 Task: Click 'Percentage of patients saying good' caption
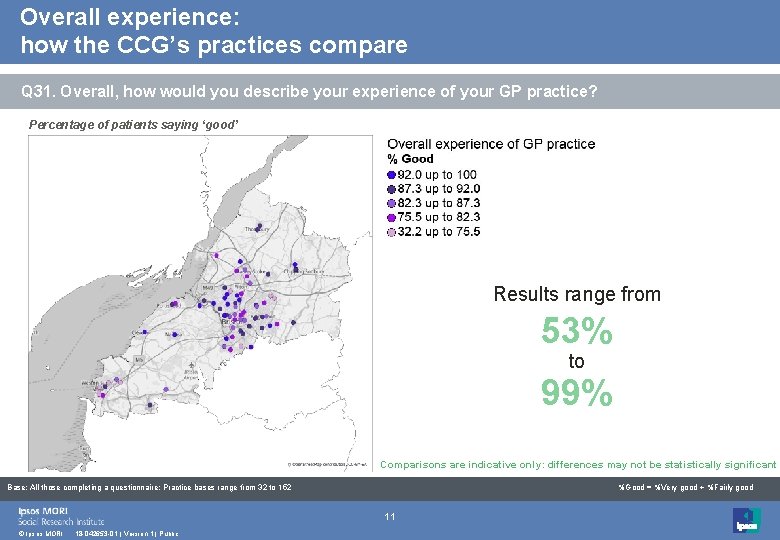coord(134,125)
